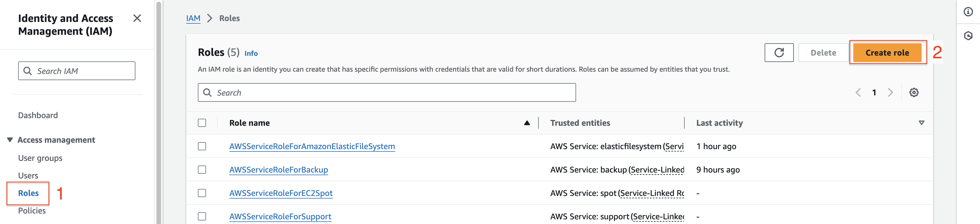Open User groups in the sidebar
Image resolution: width=980 pixels, height=224 pixels.
pos(40,158)
